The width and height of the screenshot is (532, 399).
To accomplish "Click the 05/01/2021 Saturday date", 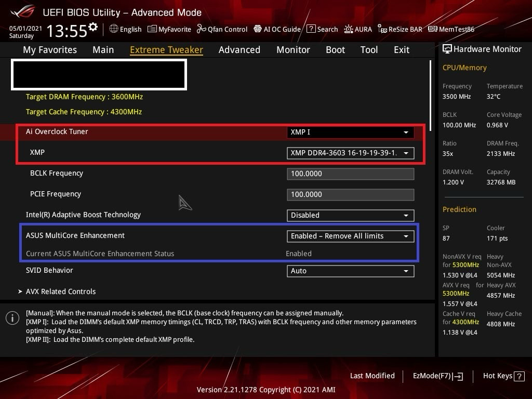I will coord(25,32).
